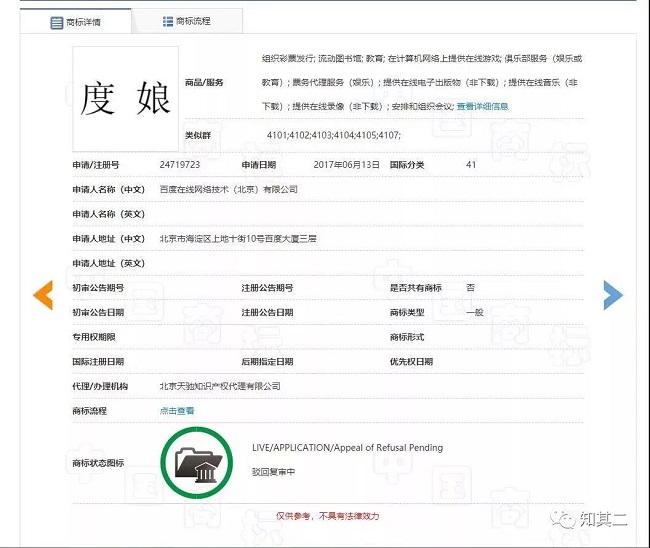Viewport: 650px width, 548px height.
Task: Click applicant name 百度在线网络技术（北京）有限公司
Action: pos(229,189)
